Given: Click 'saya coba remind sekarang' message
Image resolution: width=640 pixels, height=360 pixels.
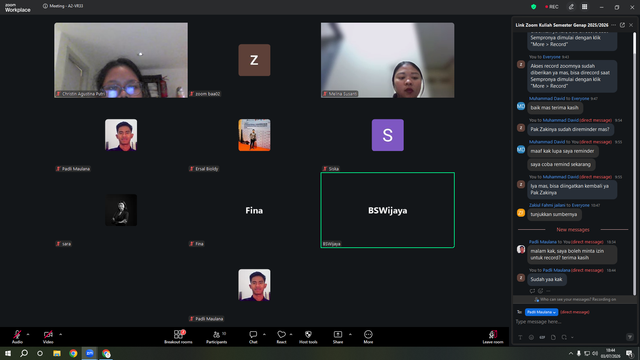Looking at the screenshot, I should [x=560, y=164].
